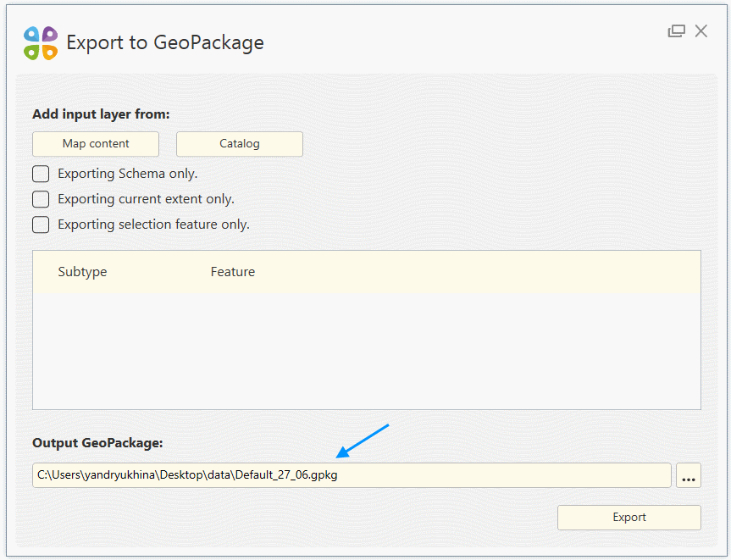Start the Export button
The height and width of the screenshot is (560, 731).
pyautogui.click(x=629, y=517)
